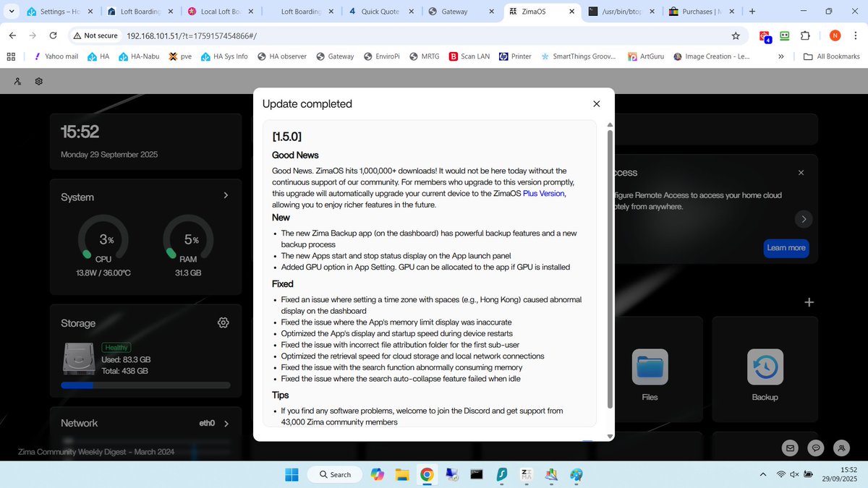Open the MRTG bookmark

click(x=424, y=56)
